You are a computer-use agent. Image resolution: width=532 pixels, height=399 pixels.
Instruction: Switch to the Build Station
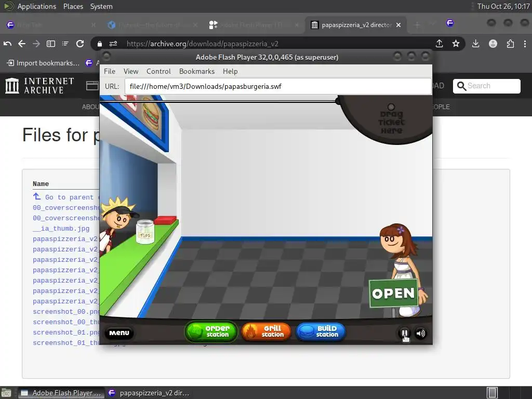pyautogui.click(x=321, y=331)
